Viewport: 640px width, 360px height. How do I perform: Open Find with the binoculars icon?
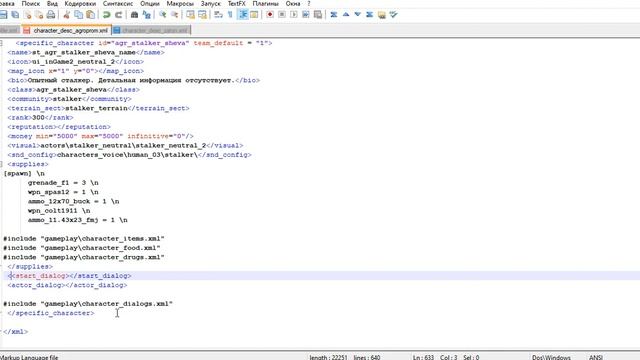click(x=134, y=15)
